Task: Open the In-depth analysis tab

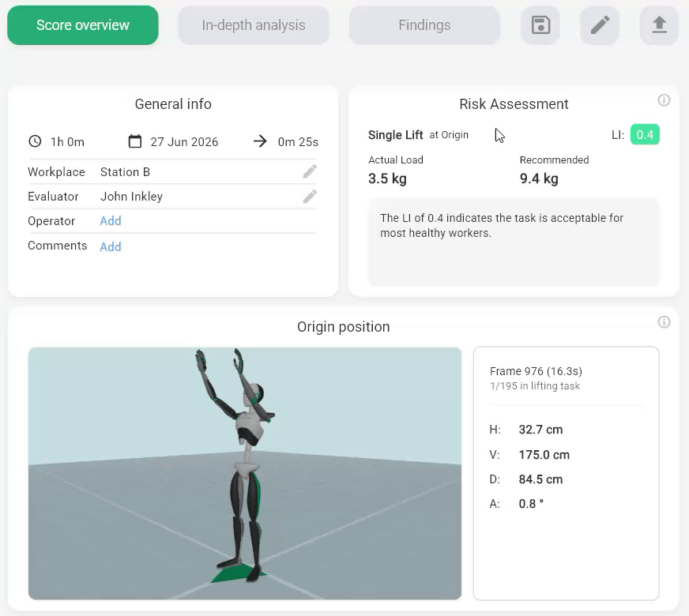Action: [254, 25]
